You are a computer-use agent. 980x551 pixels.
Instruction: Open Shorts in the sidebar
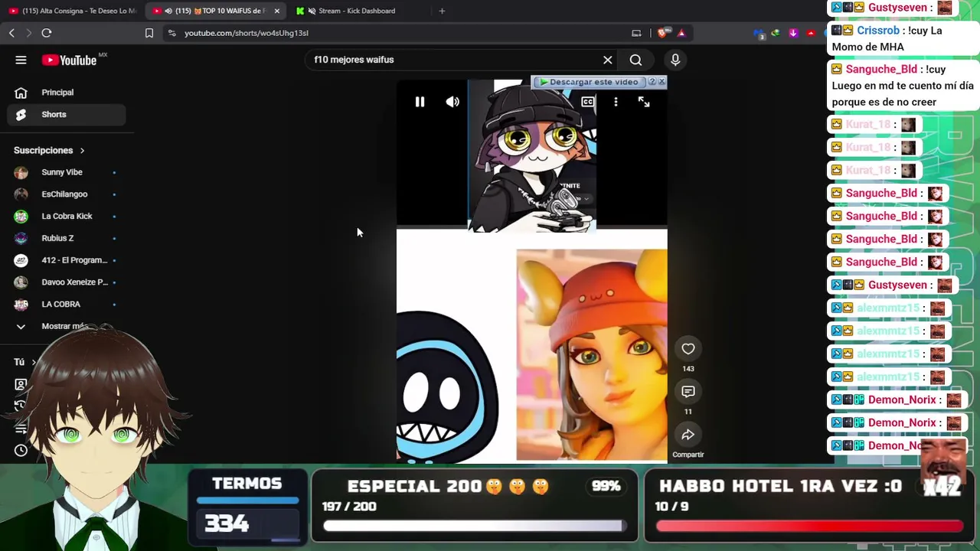tap(67, 115)
